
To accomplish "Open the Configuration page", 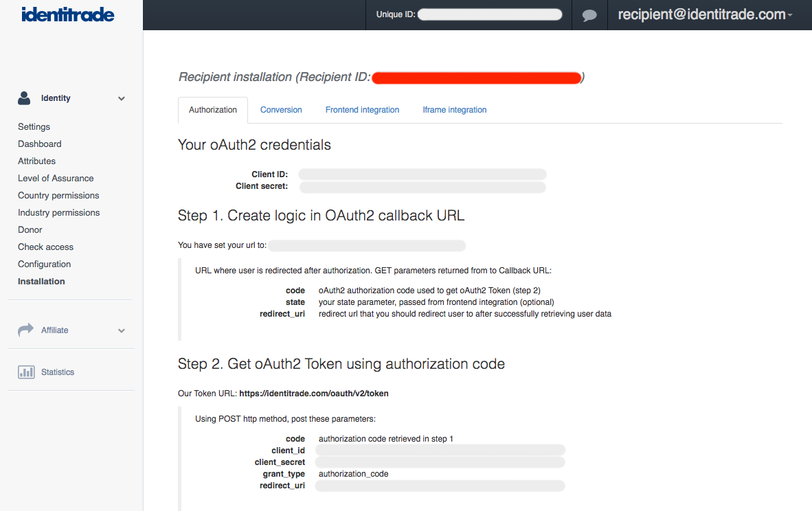I will (45, 264).
